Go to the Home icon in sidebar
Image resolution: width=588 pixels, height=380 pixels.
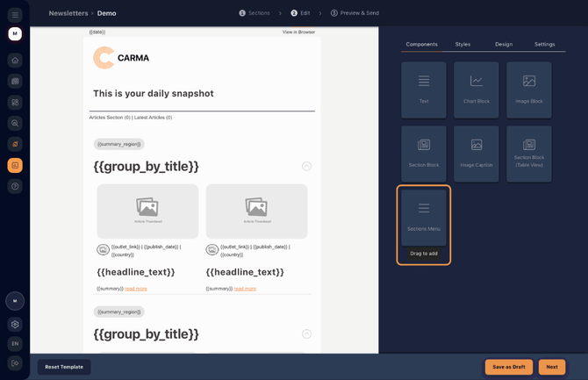[15, 60]
